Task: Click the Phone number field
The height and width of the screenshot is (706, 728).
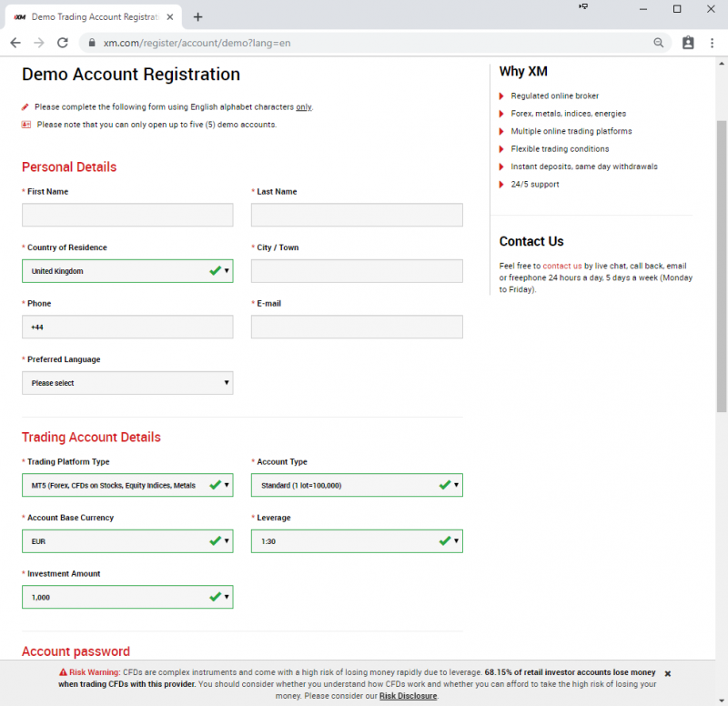Action: (x=127, y=327)
